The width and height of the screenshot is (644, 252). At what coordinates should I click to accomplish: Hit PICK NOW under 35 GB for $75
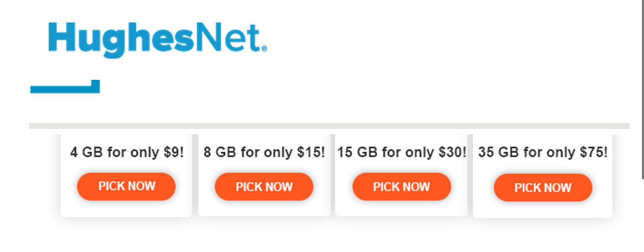[543, 188]
